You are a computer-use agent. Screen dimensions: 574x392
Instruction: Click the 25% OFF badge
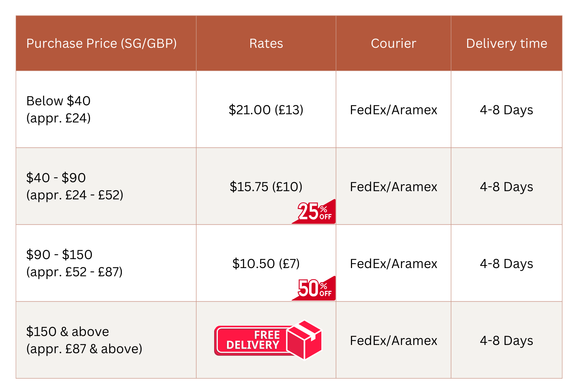pyautogui.click(x=315, y=212)
